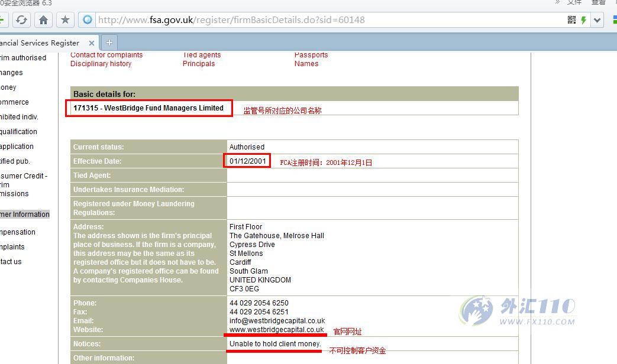
Task: Select sidebar 'mer Information' heading
Action: pos(25,214)
